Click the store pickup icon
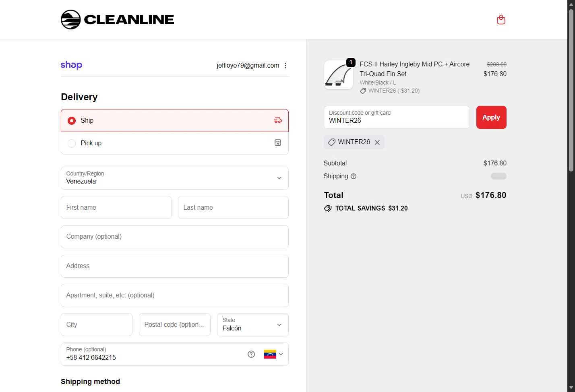The image size is (575, 392). pyautogui.click(x=278, y=143)
